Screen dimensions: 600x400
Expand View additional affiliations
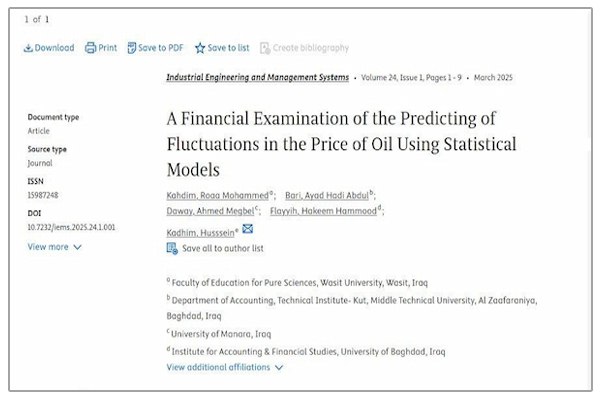[218, 367]
